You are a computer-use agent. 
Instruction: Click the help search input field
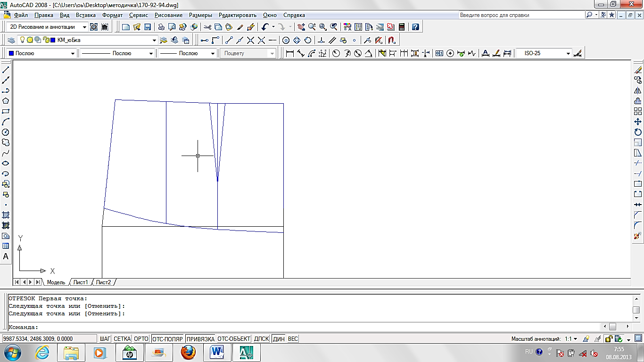click(521, 15)
